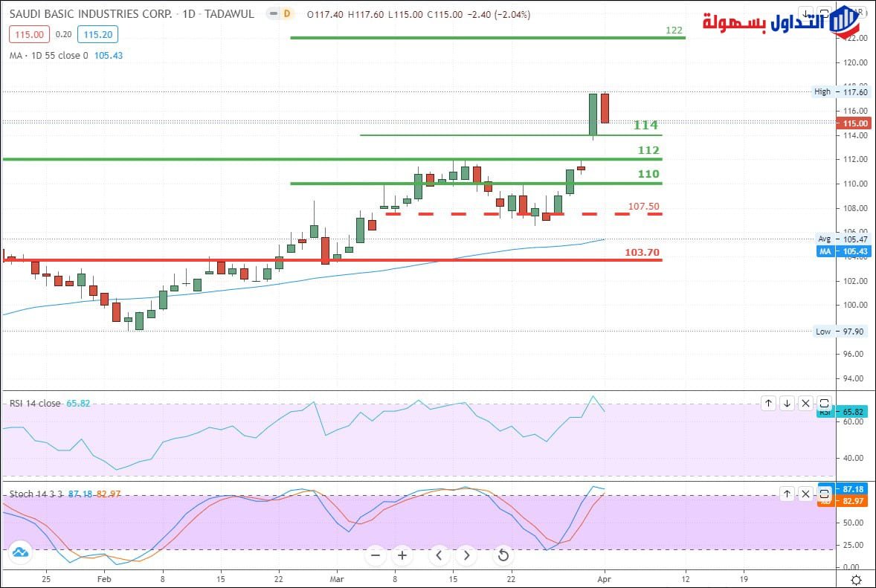Click the 112 level label

point(648,150)
